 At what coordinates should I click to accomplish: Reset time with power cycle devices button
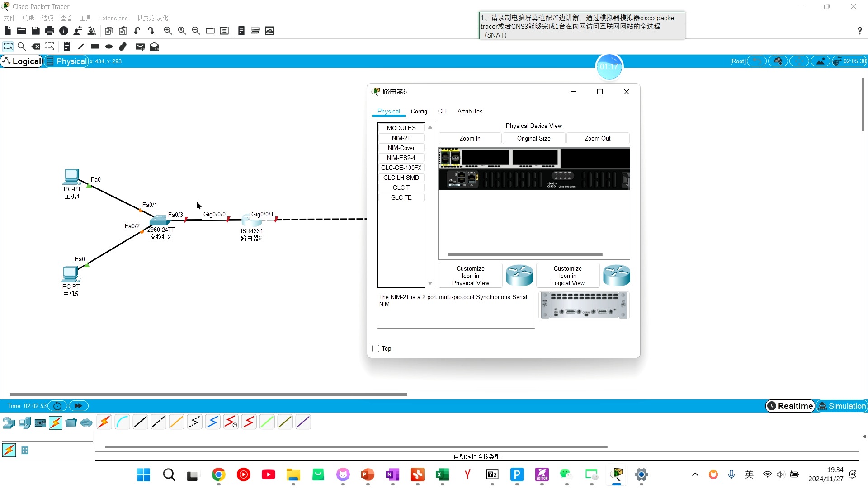(x=57, y=406)
